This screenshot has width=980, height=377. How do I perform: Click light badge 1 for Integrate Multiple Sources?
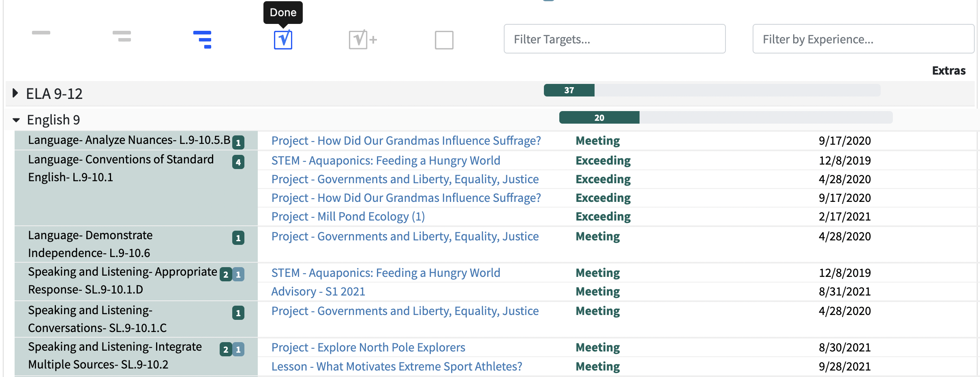[238, 349]
